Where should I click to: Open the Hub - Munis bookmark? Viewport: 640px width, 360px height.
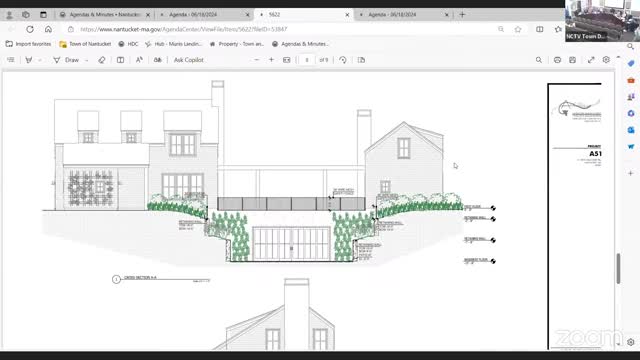[173, 44]
